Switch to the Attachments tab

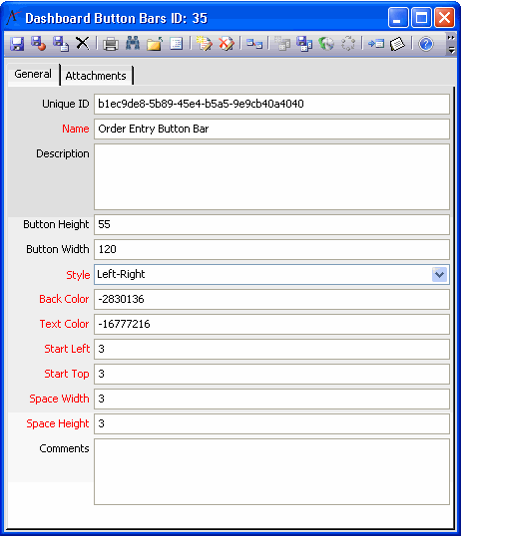coord(96,76)
